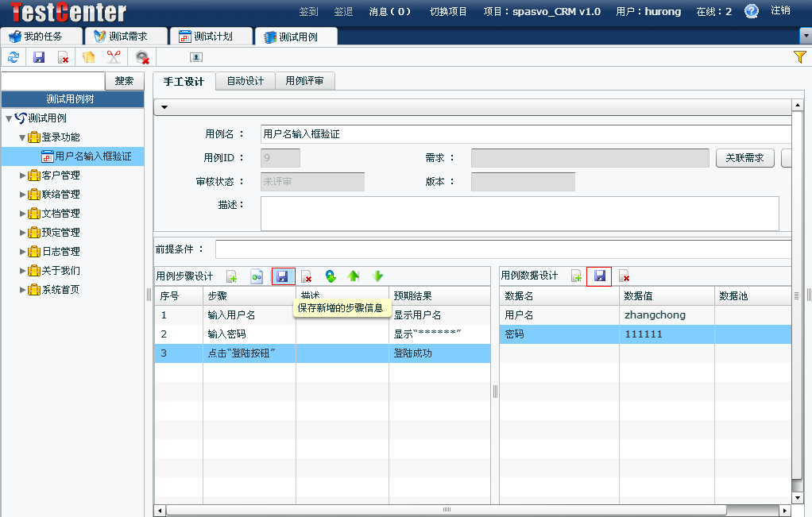Viewport: 812px width, 517px height.
Task: Click the copy icon in the top toolbar
Action: click(88, 57)
